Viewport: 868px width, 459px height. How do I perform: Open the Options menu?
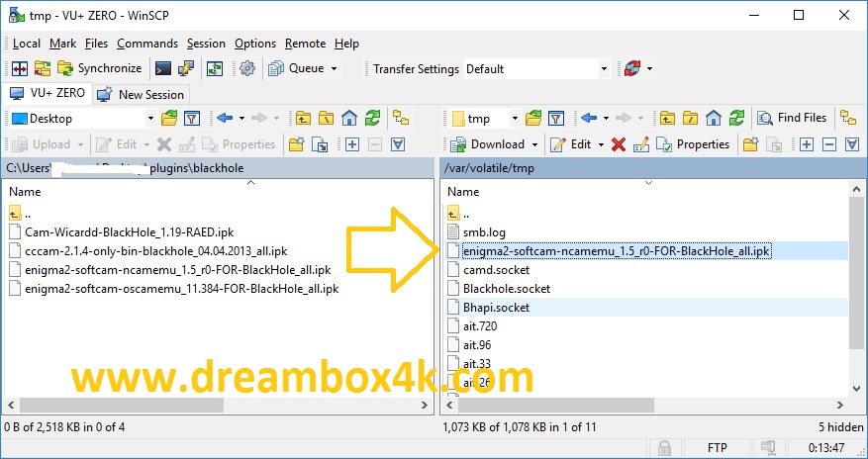click(255, 44)
